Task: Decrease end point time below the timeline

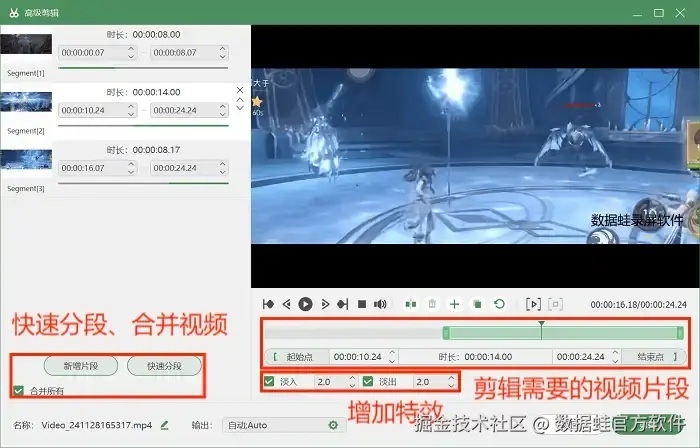Action: click(x=615, y=361)
